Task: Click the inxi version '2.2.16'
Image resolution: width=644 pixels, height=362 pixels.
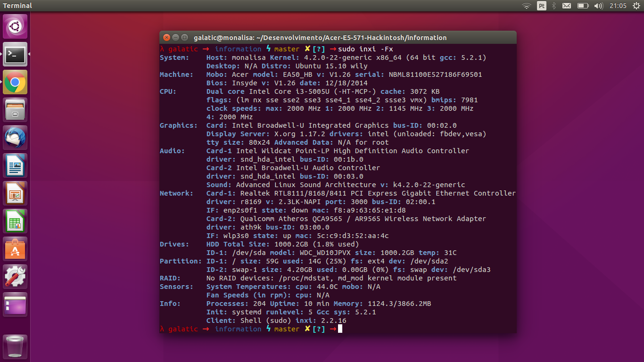Action: [x=334, y=321]
